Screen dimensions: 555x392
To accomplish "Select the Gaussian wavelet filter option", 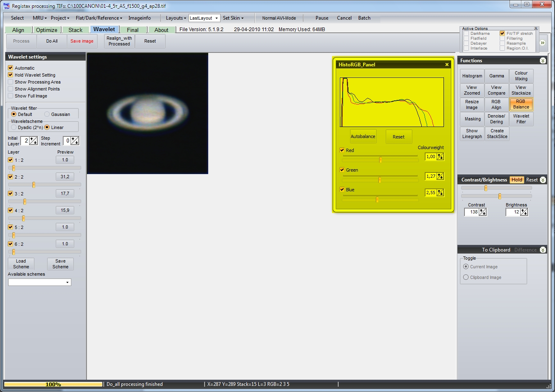I will (47, 114).
